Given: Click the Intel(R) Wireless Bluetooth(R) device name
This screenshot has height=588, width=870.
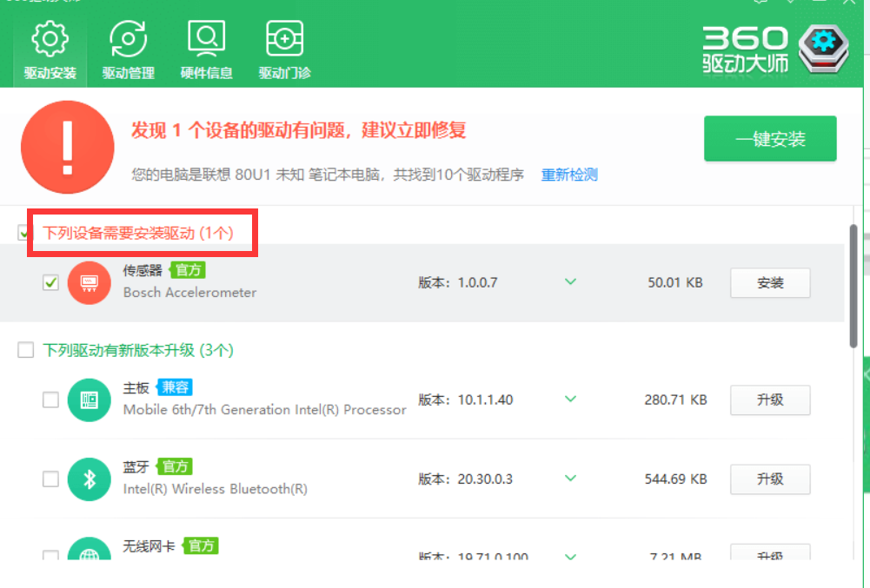Looking at the screenshot, I should [216, 489].
